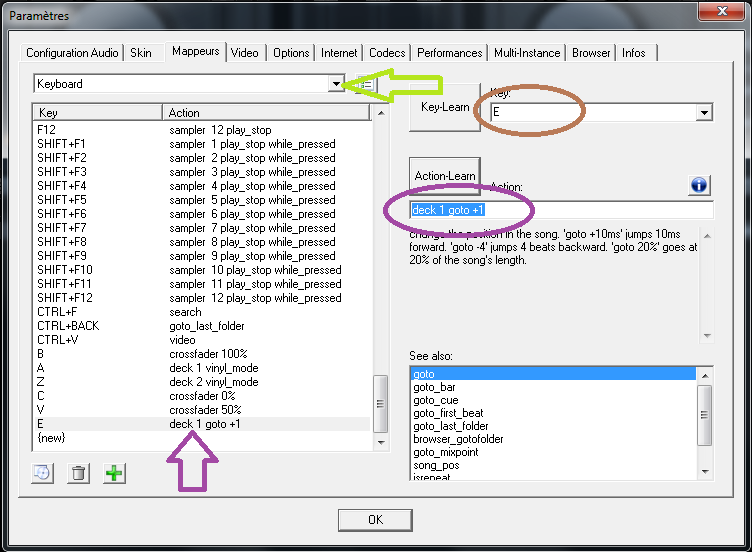752x552 pixels.
Task: Select the F12 mapping row
Action: [x=202, y=130]
